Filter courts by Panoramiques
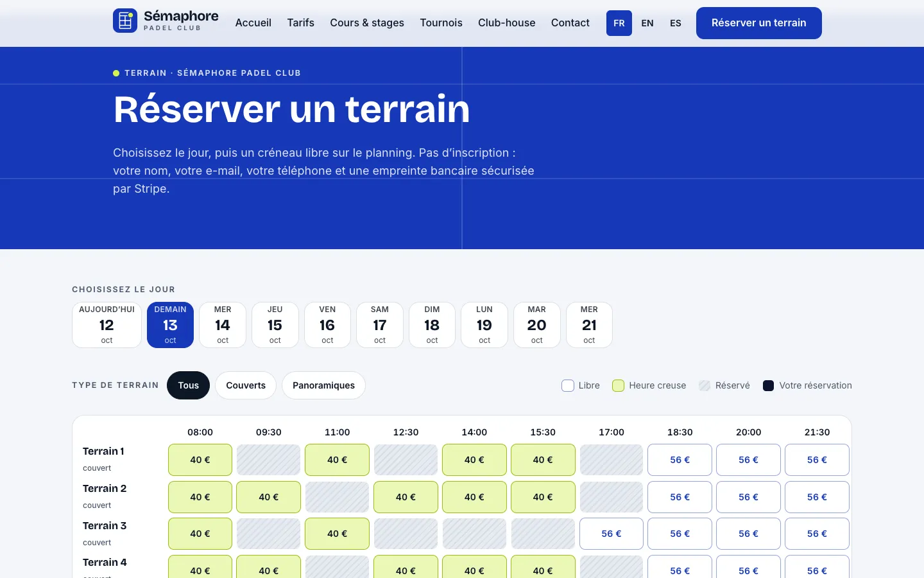The image size is (924, 578). click(x=323, y=385)
